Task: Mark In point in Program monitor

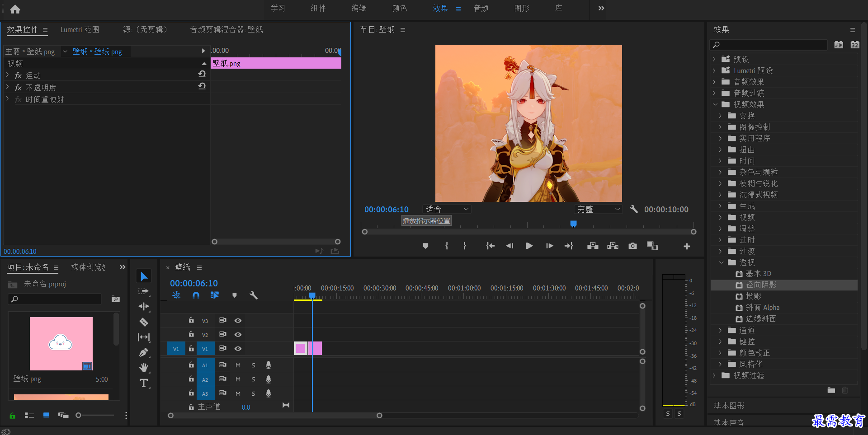Action: pos(447,246)
